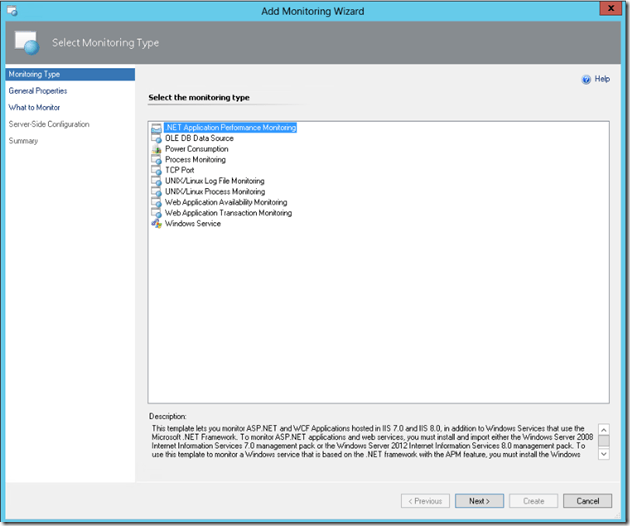
Task: Click the .NET Application Performance Monitoring icon
Action: click(156, 128)
